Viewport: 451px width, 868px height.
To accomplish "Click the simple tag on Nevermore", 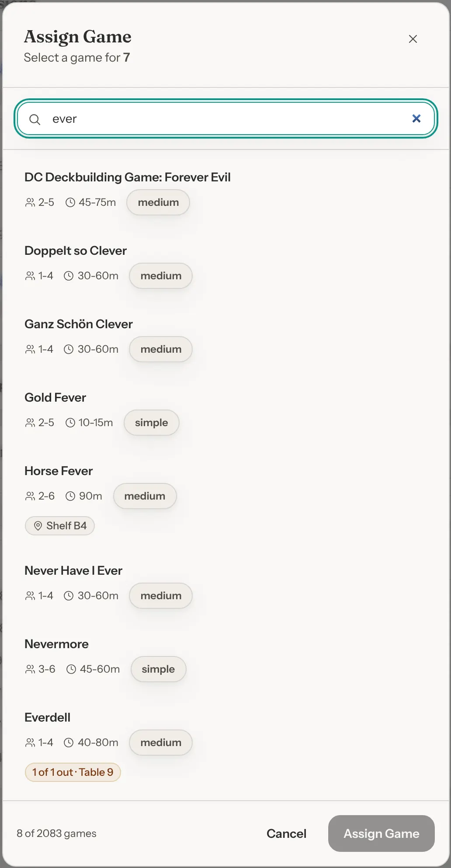I will tap(158, 669).
